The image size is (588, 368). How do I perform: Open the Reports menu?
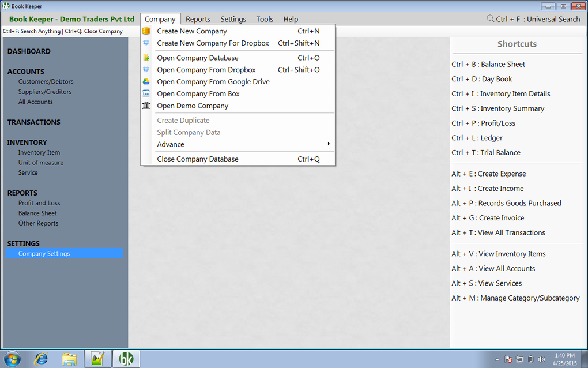(198, 19)
